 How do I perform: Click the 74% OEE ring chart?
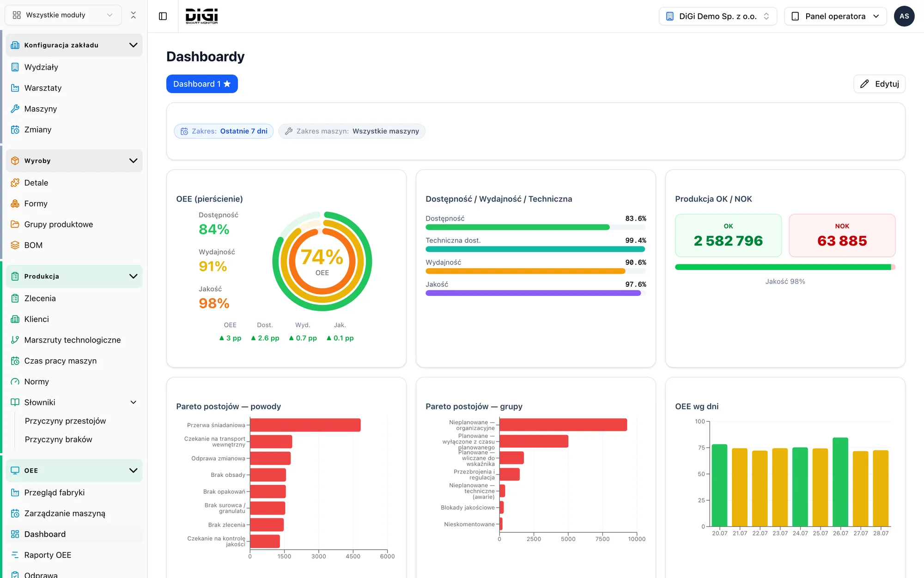click(x=322, y=261)
